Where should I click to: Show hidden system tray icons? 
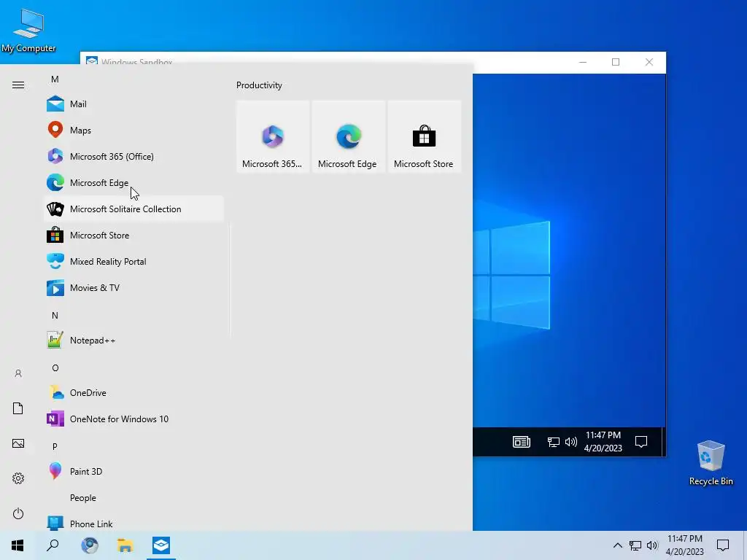[617, 545]
